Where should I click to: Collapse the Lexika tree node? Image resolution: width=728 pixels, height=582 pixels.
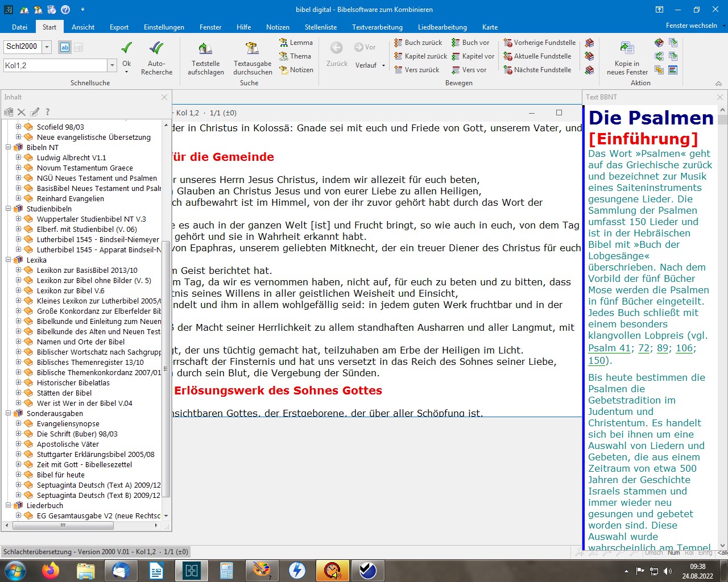9,260
